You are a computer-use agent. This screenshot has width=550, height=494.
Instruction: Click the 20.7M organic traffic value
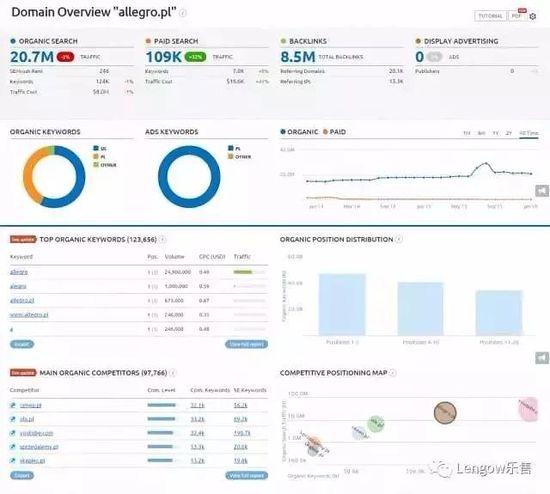coord(32,57)
